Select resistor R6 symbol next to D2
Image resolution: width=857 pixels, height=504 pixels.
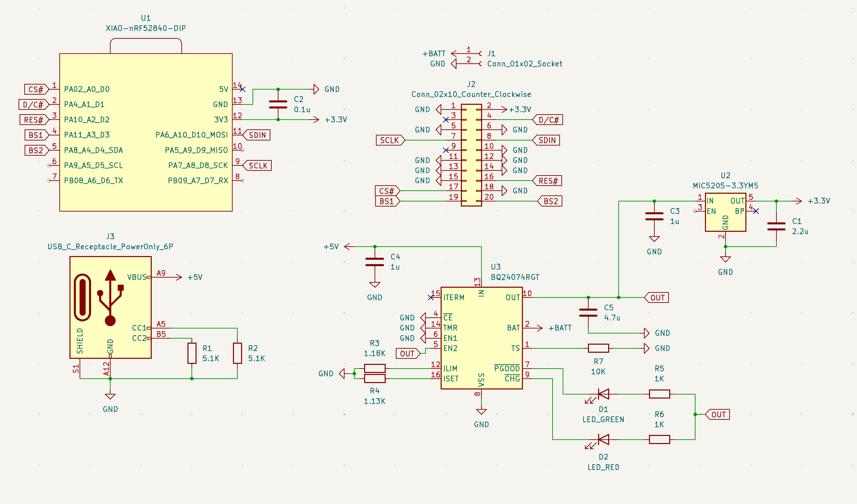tap(659, 439)
